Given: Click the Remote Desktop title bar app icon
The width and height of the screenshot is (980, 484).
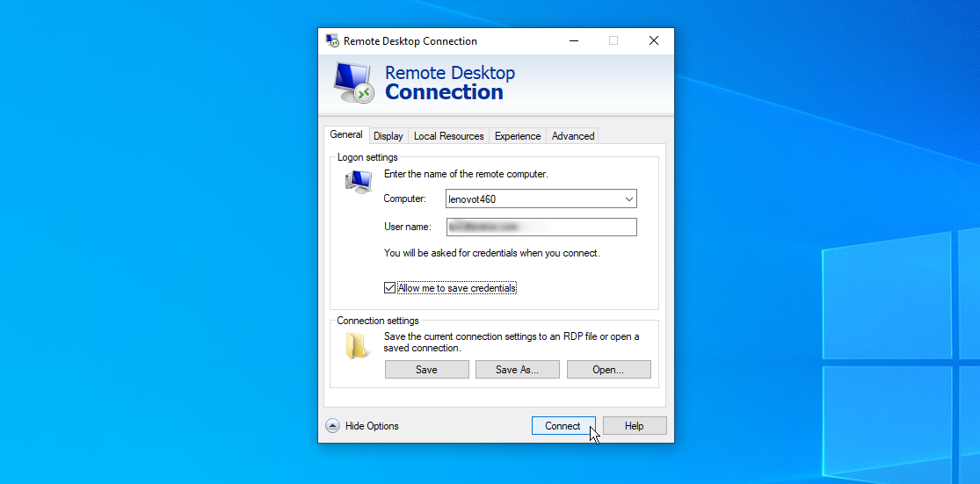Looking at the screenshot, I should pyautogui.click(x=332, y=41).
